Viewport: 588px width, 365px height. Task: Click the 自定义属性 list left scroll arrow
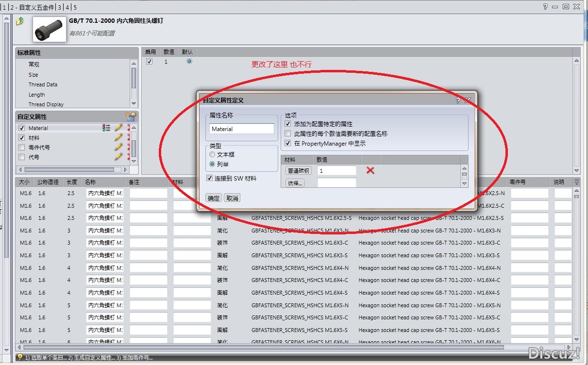(x=20, y=170)
